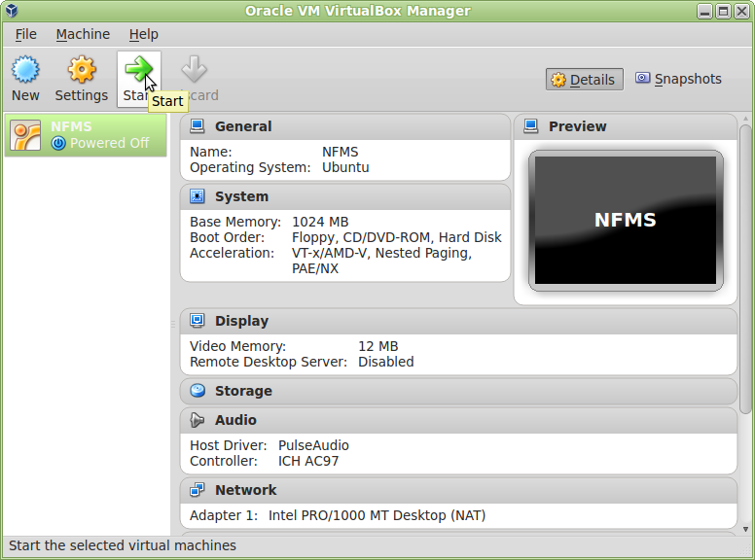Collapse the Preview panel header

[625, 126]
